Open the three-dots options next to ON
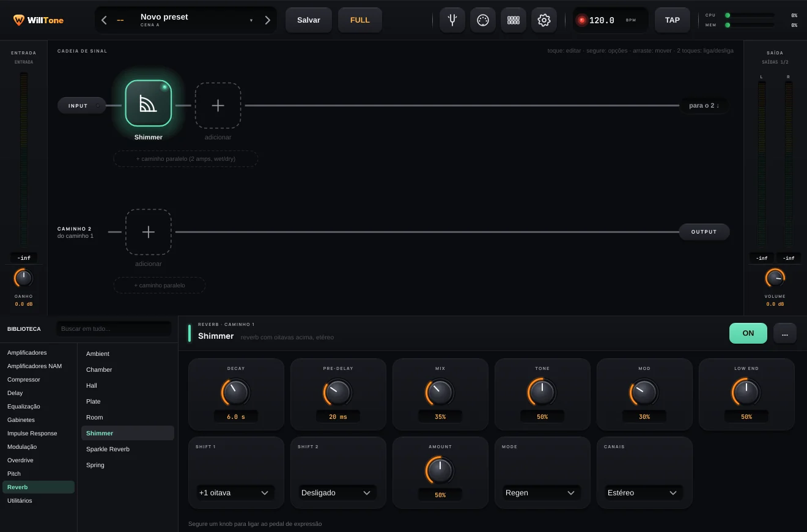807x532 pixels. tap(785, 333)
